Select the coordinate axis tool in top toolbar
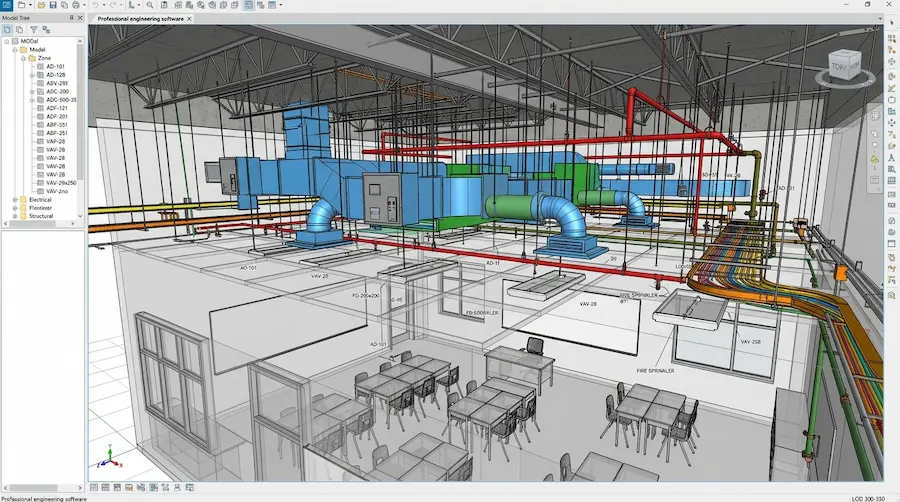Image resolution: width=900 pixels, height=502 pixels. [131, 5]
